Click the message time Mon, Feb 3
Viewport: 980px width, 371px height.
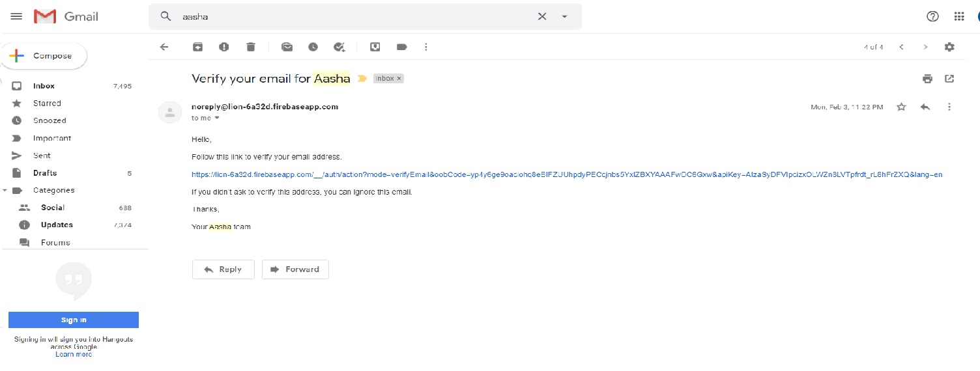coord(846,107)
